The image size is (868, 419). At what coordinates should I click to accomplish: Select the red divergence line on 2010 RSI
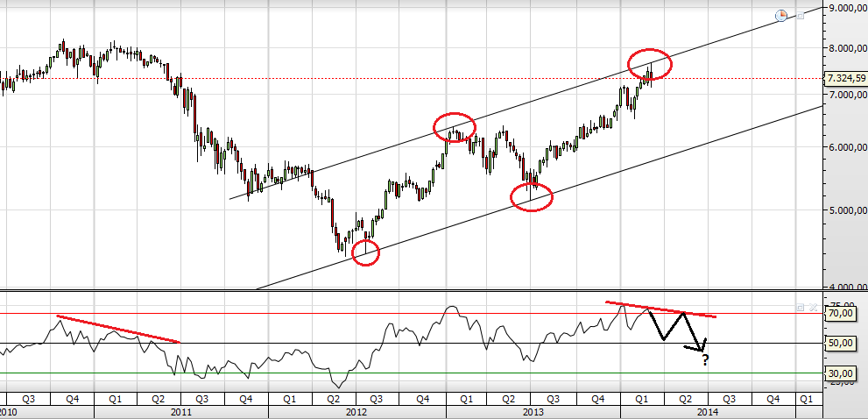(x=118, y=330)
